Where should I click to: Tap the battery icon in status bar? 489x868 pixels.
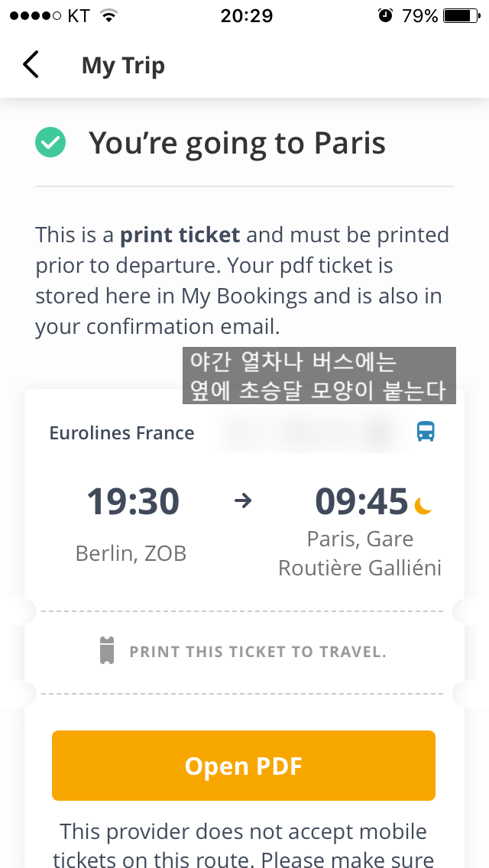461,15
